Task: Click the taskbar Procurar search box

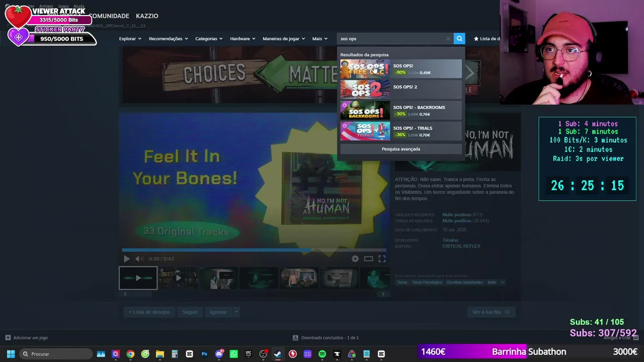Action: (x=56, y=354)
